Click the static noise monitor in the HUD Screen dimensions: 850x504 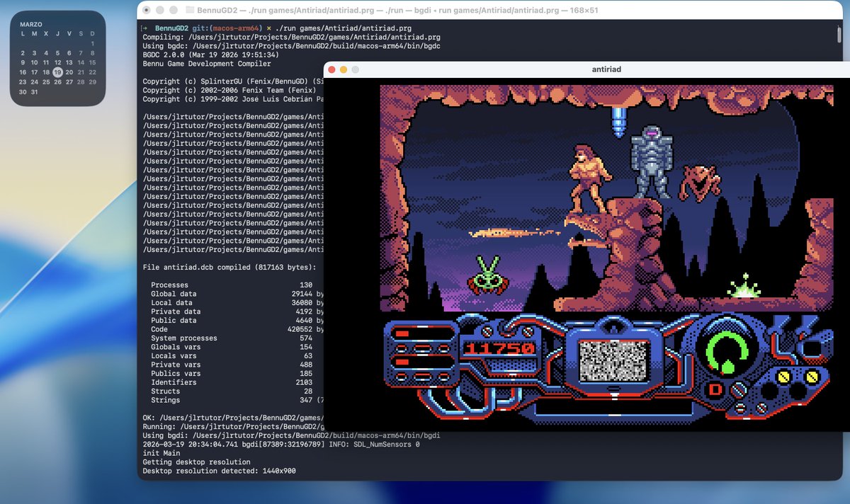[613, 360]
